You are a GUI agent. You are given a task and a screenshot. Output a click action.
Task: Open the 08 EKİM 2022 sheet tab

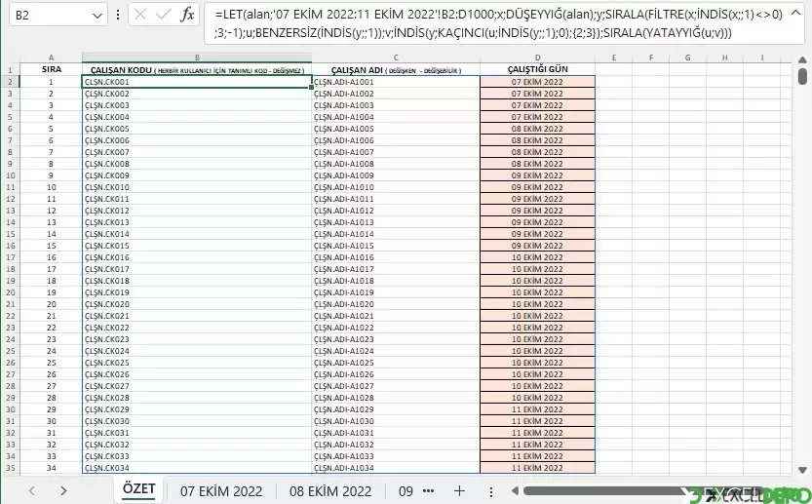point(330,491)
